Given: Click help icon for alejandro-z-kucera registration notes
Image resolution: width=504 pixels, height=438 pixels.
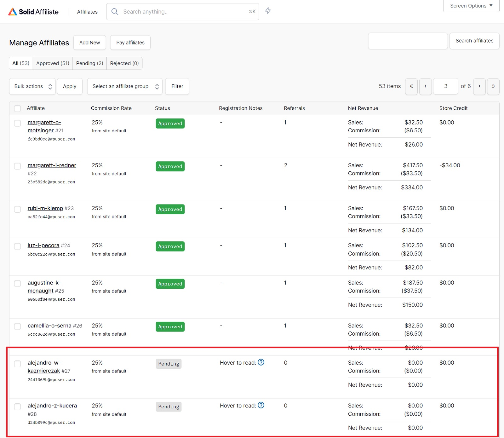Looking at the screenshot, I should [261, 405].
